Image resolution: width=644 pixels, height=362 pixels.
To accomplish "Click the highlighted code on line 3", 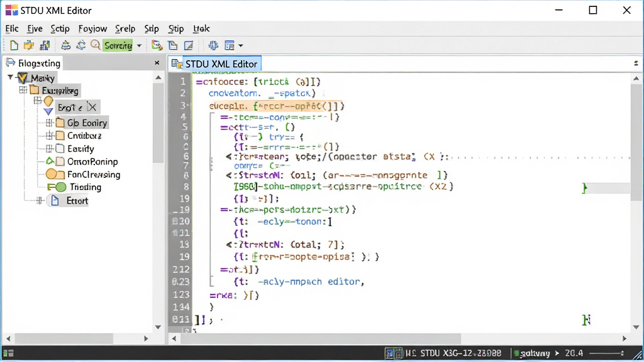I will (x=277, y=106).
